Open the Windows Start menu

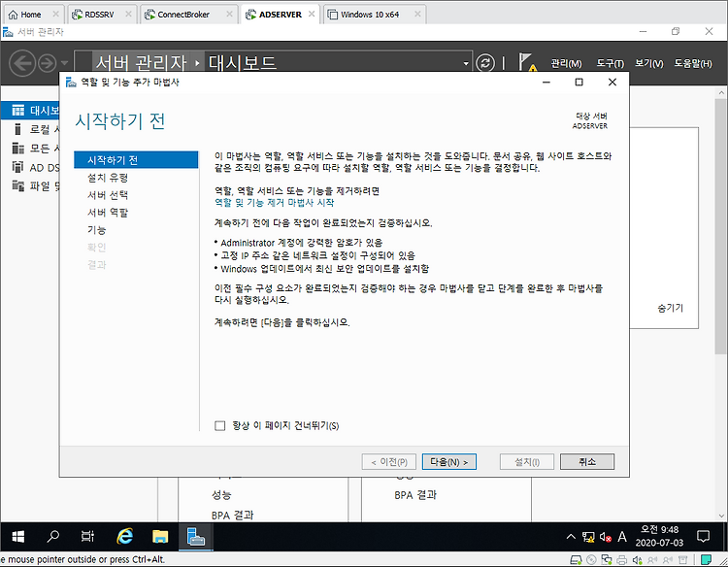[17, 537]
